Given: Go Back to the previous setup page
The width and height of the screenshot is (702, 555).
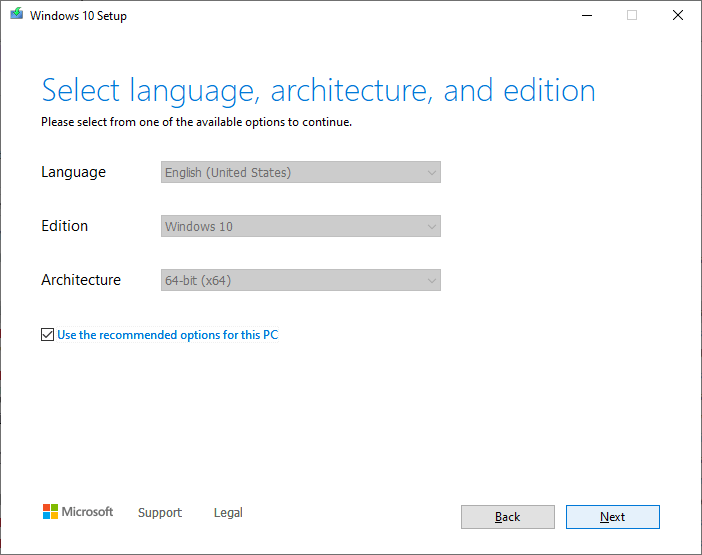Looking at the screenshot, I should point(508,517).
